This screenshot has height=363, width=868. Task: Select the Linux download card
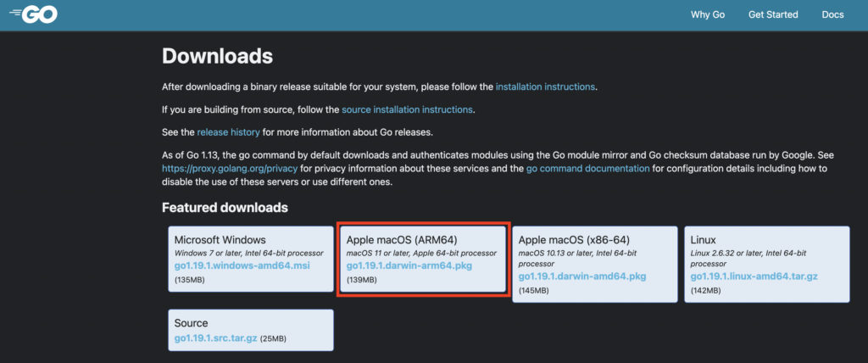coord(765,240)
